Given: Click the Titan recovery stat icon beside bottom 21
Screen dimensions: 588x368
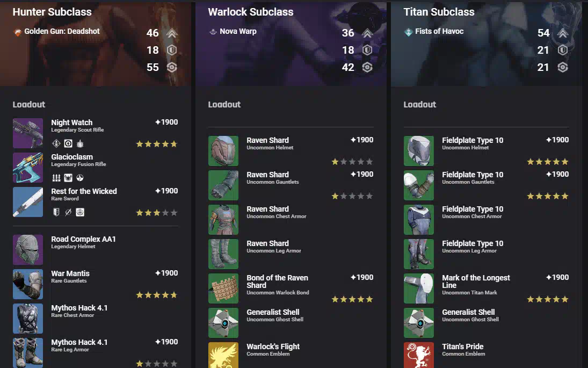Looking at the screenshot, I should 563,67.
